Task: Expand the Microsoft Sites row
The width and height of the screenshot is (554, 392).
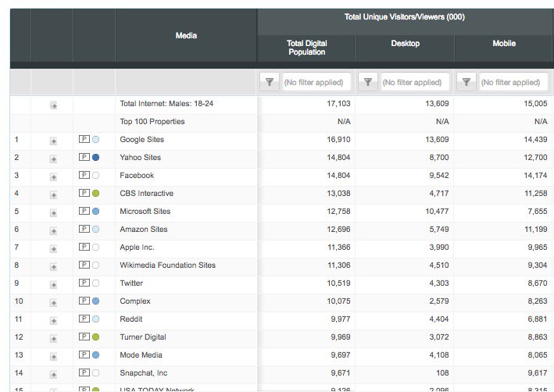Action: (x=53, y=213)
